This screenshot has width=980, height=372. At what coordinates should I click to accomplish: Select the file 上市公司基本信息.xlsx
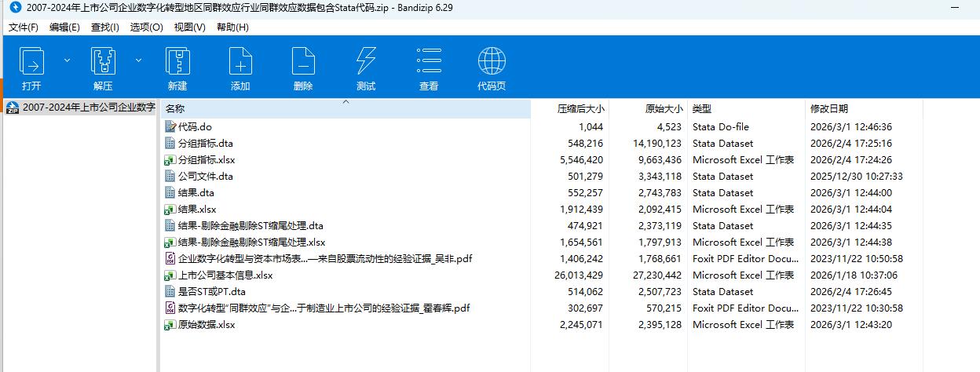pyautogui.click(x=225, y=275)
